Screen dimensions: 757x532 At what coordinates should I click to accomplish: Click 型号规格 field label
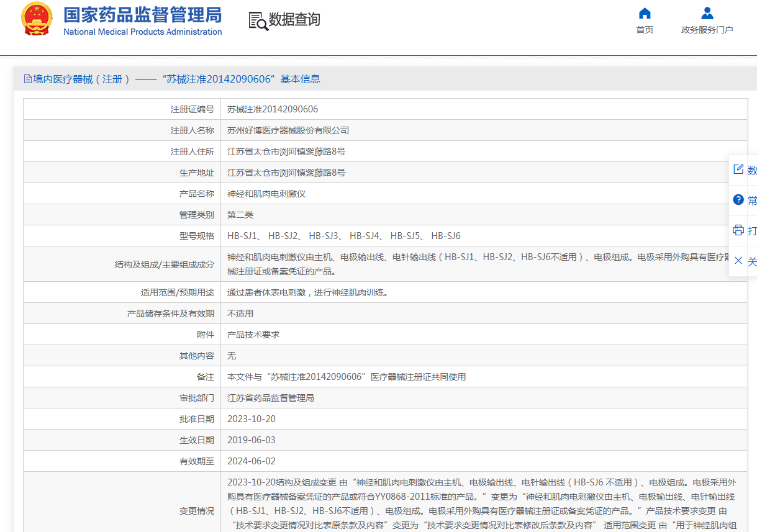(197, 236)
